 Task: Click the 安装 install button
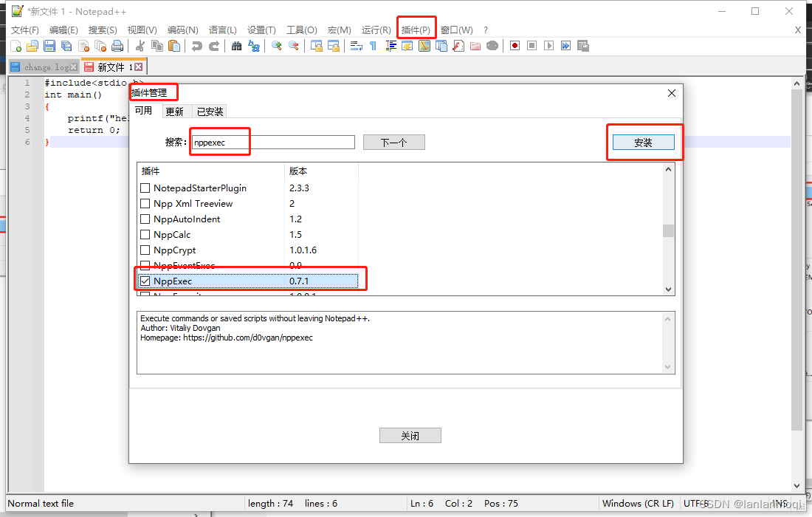tap(643, 141)
